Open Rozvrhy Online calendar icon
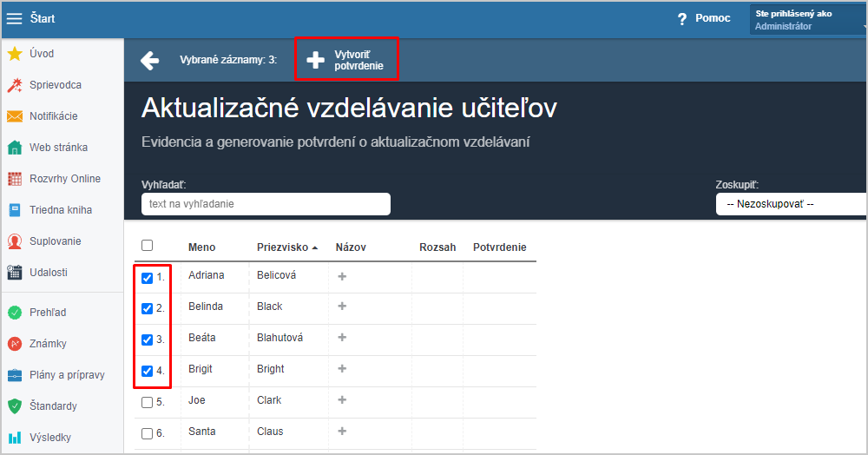This screenshot has height=455, width=868. pos(15,179)
